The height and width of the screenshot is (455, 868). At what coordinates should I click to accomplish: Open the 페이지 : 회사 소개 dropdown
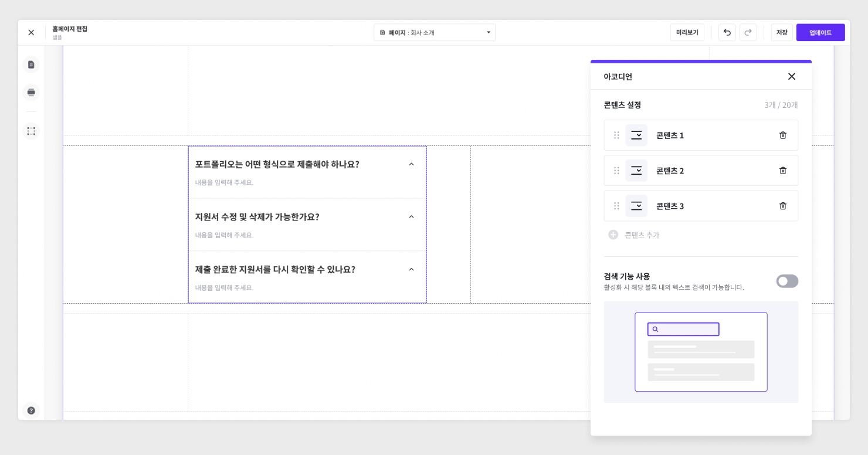coord(435,32)
